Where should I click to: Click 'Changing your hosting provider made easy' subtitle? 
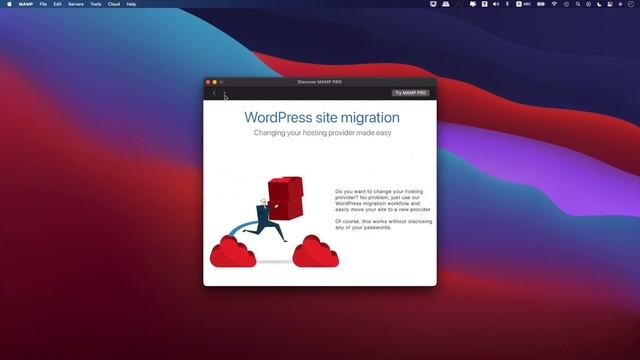click(x=322, y=133)
